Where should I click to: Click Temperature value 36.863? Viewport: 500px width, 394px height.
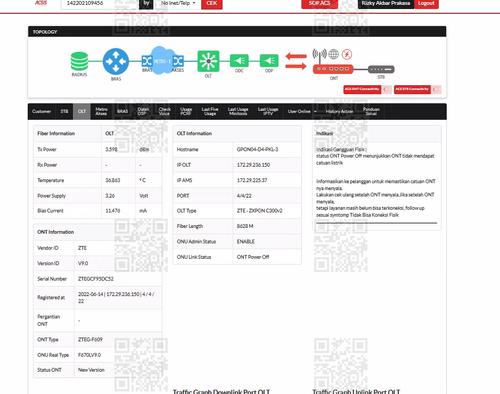pos(113,180)
